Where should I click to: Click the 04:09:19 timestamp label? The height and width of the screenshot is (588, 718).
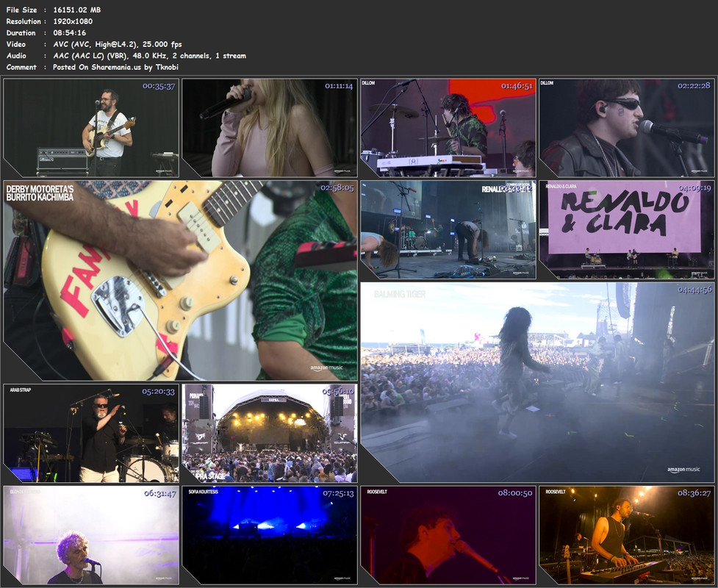[x=694, y=187]
